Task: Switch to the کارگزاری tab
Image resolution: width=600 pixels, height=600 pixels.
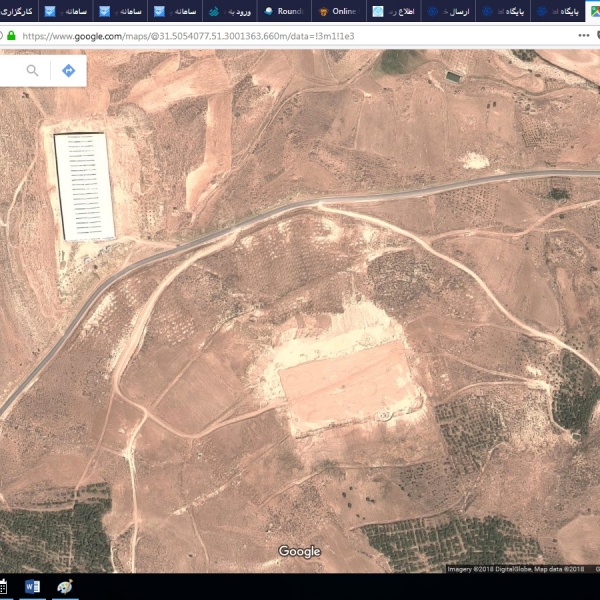Action: (x=18, y=11)
